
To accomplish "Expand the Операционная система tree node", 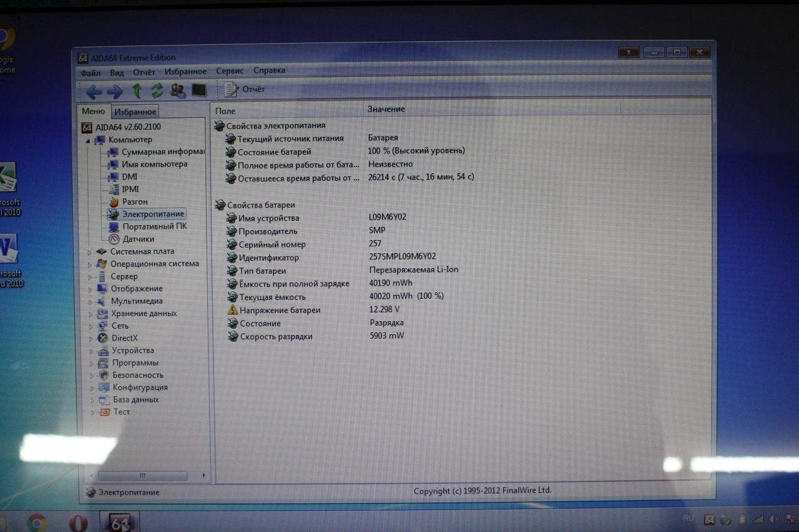I will [x=90, y=264].
